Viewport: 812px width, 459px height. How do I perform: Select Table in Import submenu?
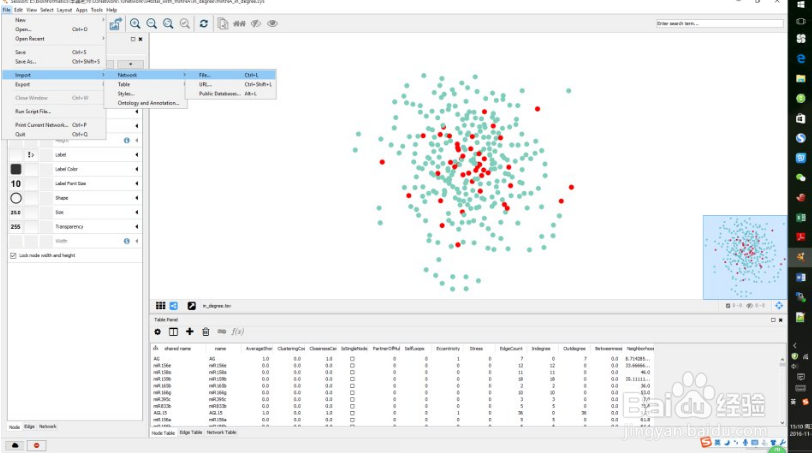point(146,84)
